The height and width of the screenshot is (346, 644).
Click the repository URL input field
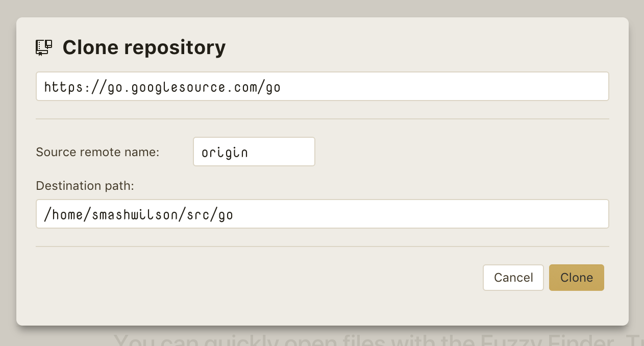click(x=322, y=86)
